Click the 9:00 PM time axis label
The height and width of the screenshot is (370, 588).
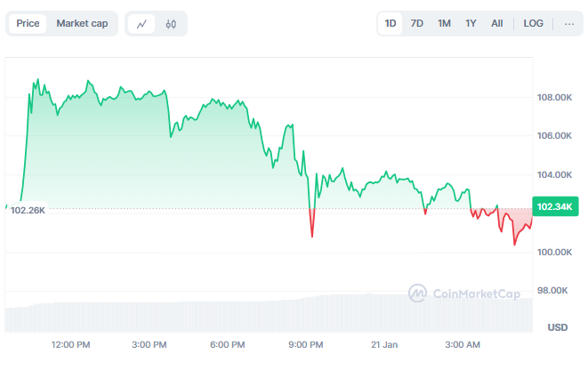(305, 344)
